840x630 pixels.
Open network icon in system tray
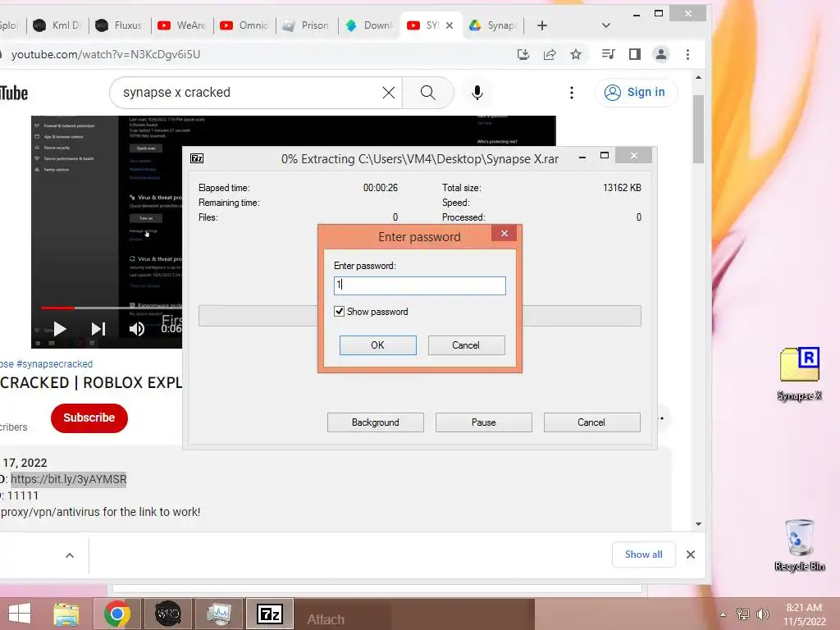coord(743,614)
